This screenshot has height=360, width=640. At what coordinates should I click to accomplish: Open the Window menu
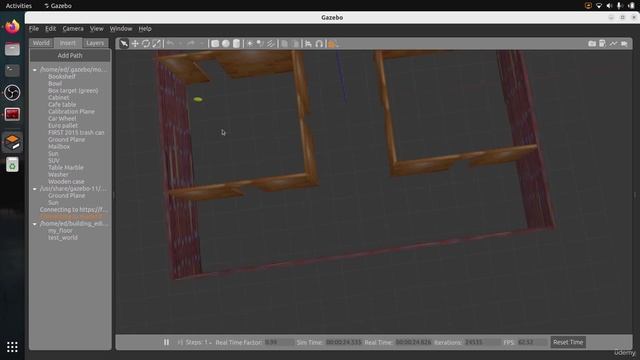(121, 29)
